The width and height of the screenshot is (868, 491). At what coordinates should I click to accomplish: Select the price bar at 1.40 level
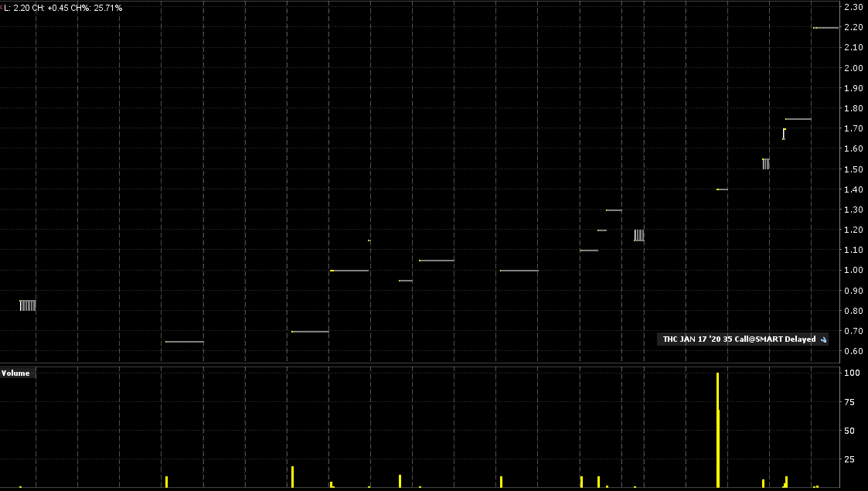(x=722, y=189)
